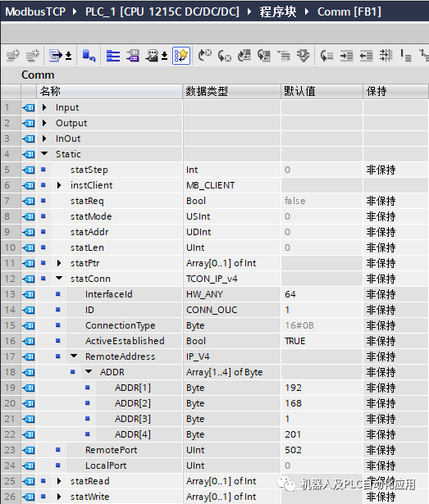Screen dimensions: 429x504
Task: Open the dropdown arrow beside the speech-bubble icon
Action: [x=164, y=56]
